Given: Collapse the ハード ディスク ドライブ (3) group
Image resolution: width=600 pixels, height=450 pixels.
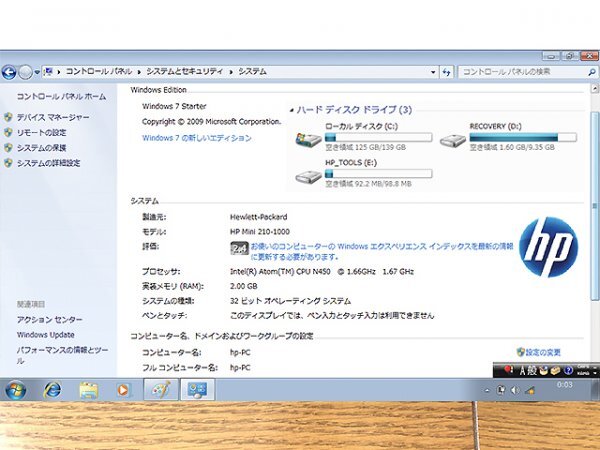Looking at the screenshot, I should (x=292, y=110).
